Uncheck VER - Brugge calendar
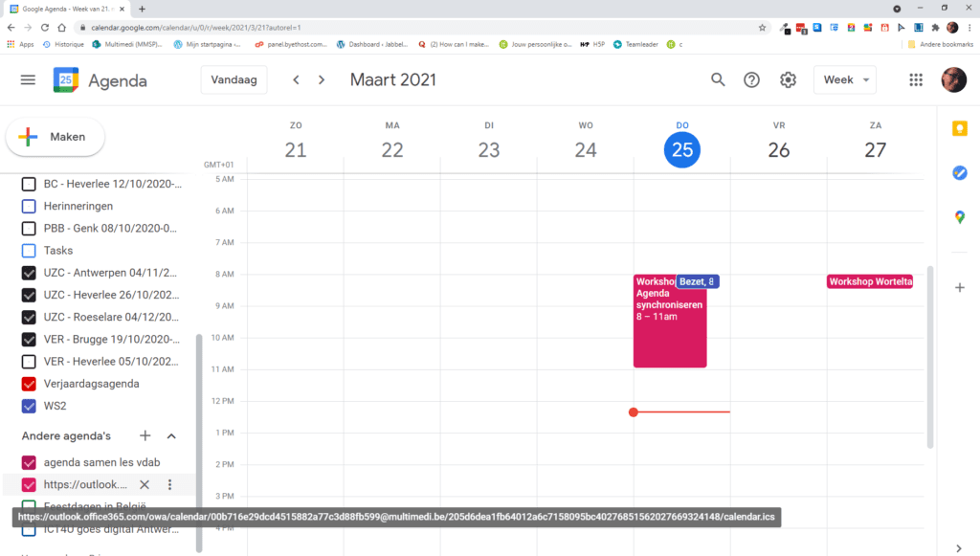The width and height of the screenshot is (980, 556). [29, 339]
